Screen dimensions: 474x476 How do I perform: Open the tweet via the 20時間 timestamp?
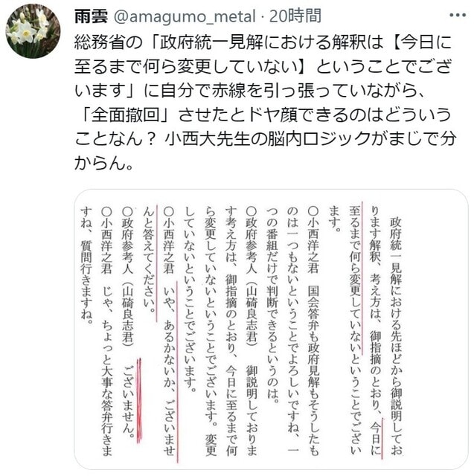295,16
